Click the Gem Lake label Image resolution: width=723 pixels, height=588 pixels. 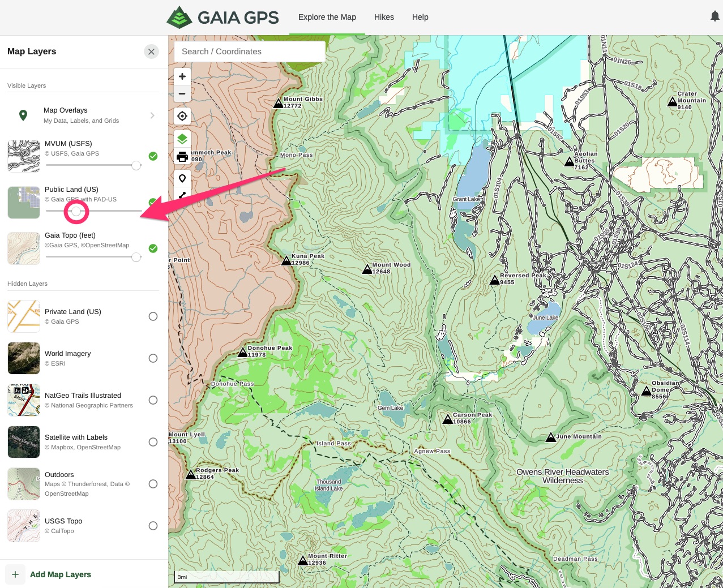[x=391, y=408]
